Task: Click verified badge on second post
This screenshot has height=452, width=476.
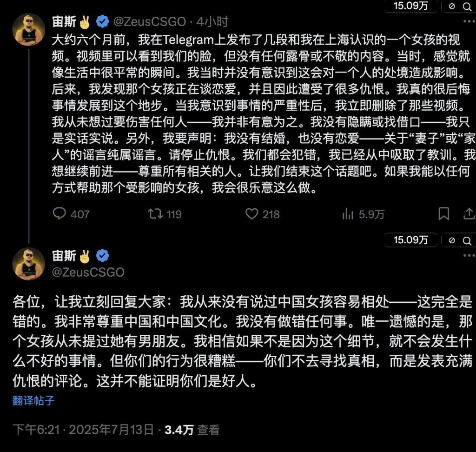Action: [102, 255]
